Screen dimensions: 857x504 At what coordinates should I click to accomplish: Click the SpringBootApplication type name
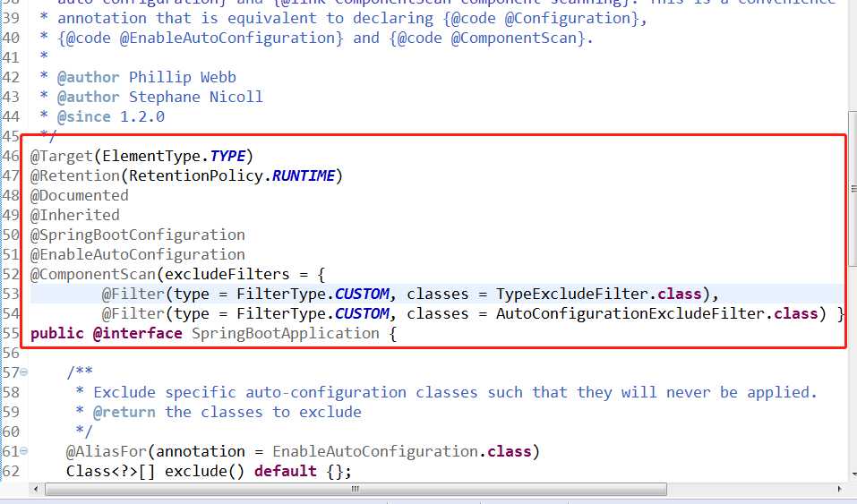286,333
